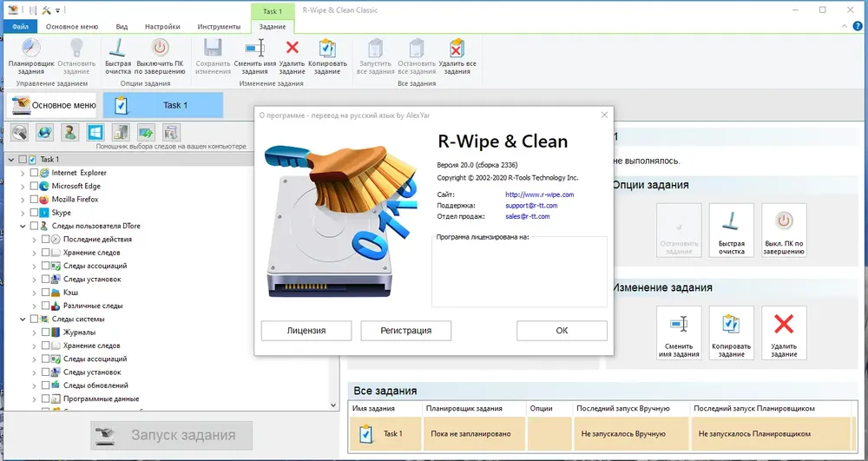Screen dimensions: 868x461
Task: Toggle Выключить ПК по завершению in ribbon
Action: pos(161,56)
